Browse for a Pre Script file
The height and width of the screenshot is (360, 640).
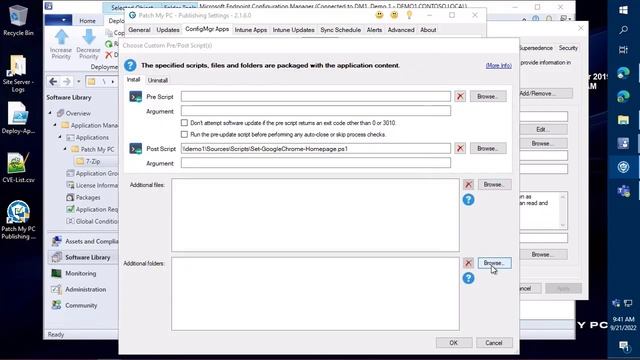(x=488, y=96)
